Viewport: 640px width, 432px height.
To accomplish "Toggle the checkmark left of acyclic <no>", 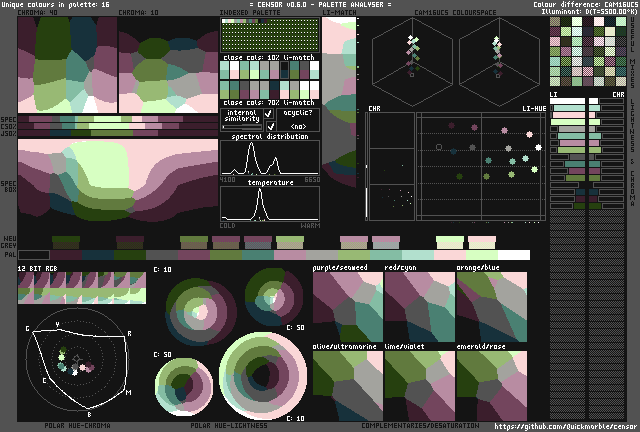I will (x=270, y=127).
